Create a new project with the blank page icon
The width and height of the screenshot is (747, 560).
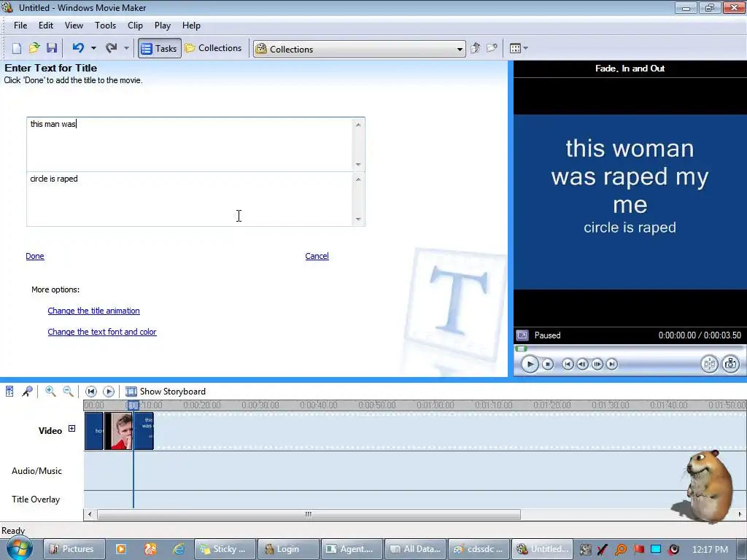pyautogui.click(x=17, y=48)
